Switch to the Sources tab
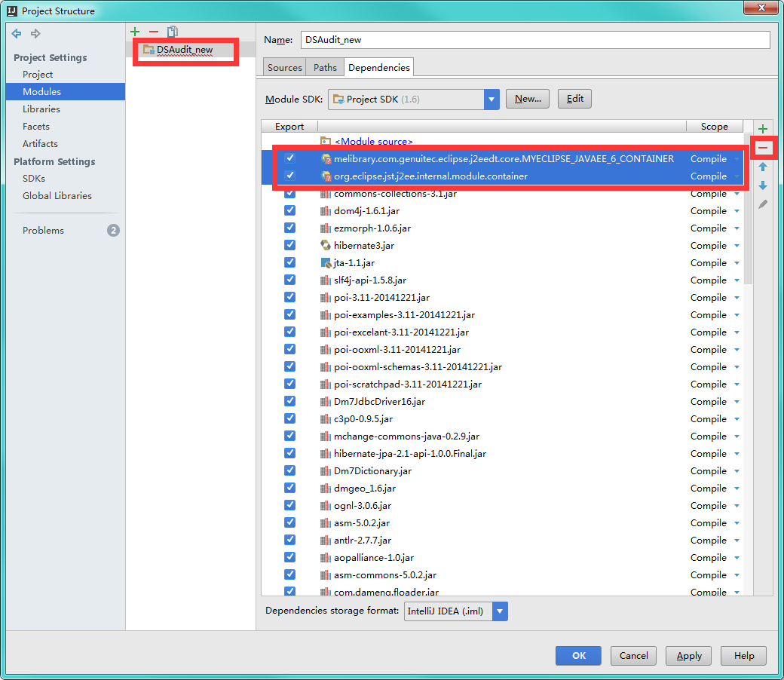Viewport: 784px width, 680px height. [x=284, y=68]
